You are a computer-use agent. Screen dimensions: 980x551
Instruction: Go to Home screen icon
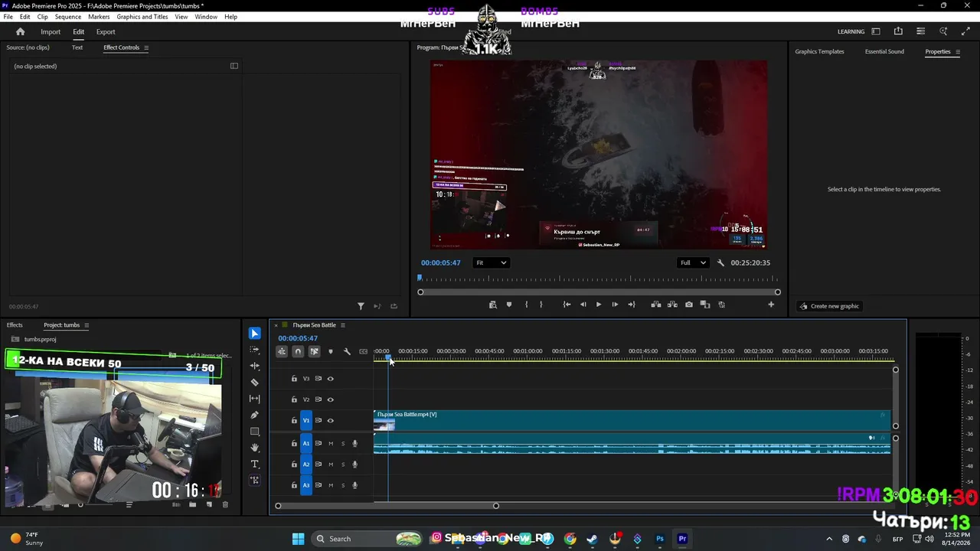[21, 31]
